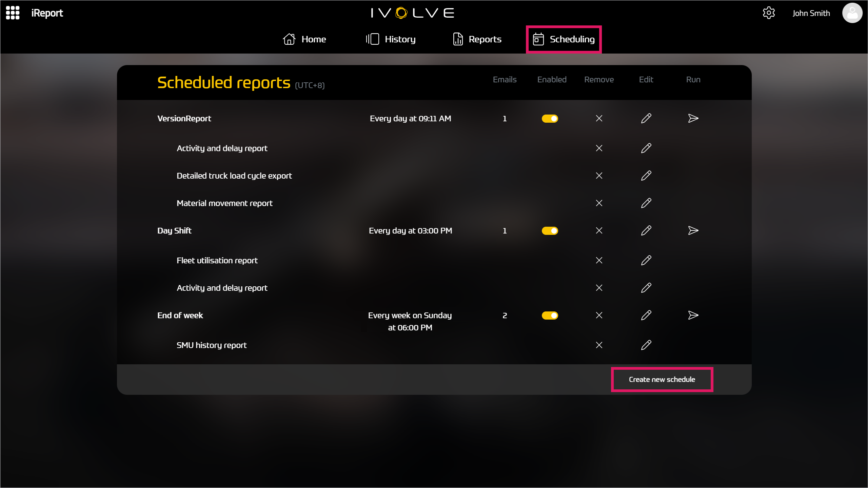Click the SMU history report name
The image size is (868, 488).
(212, 345)
